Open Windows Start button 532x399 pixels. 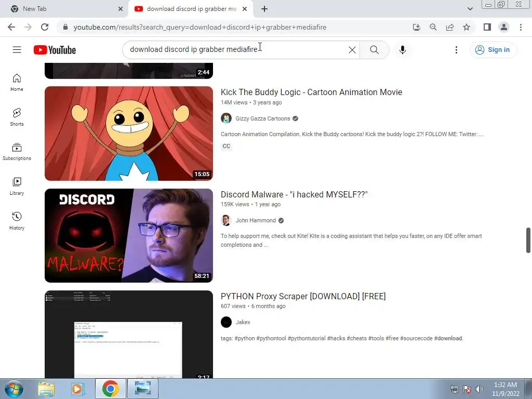click(x=14, y=389)
